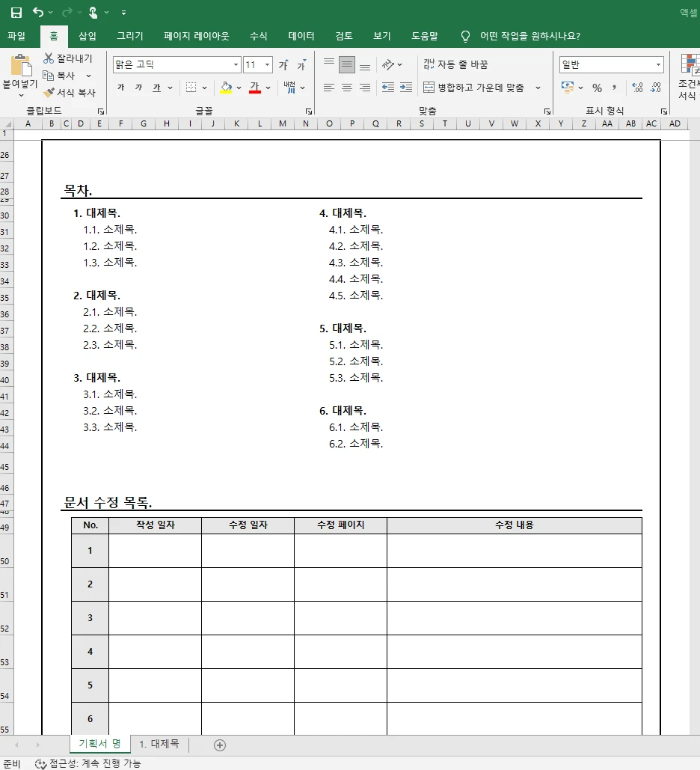700x770 pixels.
Task: Decrease indent
Action: coord(388,88)
